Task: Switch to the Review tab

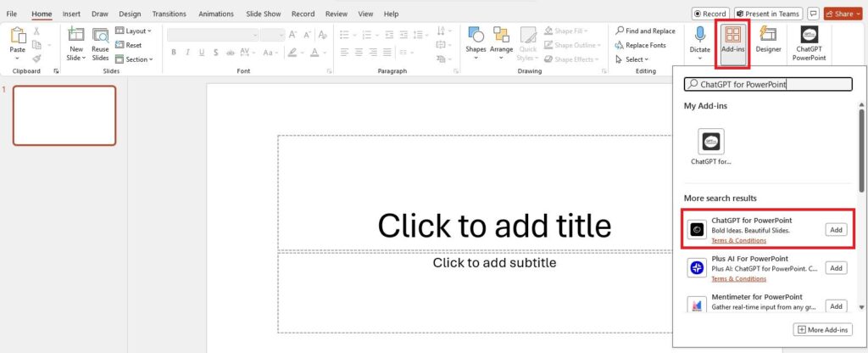Action: coord(337,14)
